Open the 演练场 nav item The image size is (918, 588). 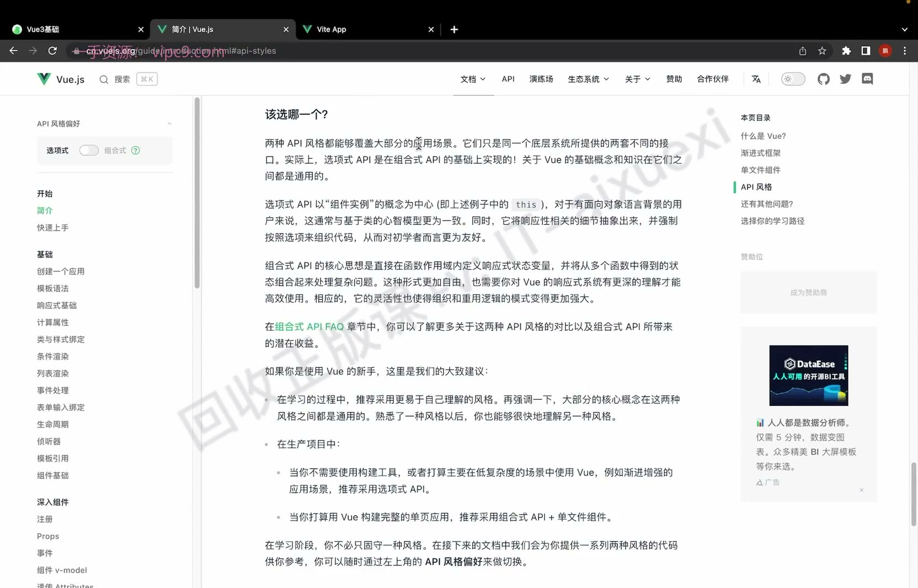(x=541, y=79)
